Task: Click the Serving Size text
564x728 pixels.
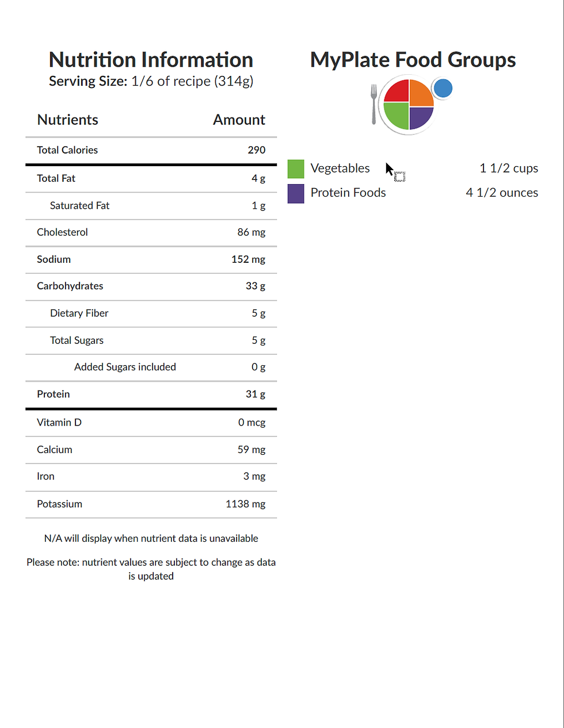Action: coord(151,81)
